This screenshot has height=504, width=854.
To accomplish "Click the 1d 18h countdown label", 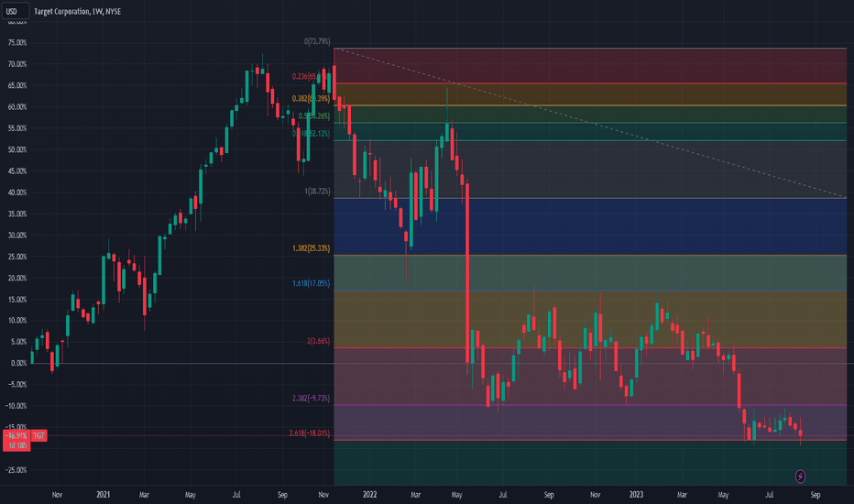I will click(16, 445).
